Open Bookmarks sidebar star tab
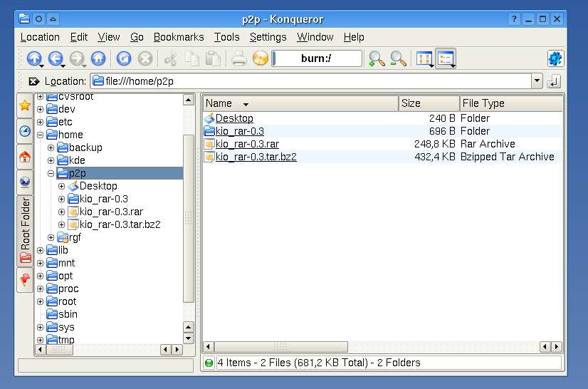 click(x=25, y=105)
